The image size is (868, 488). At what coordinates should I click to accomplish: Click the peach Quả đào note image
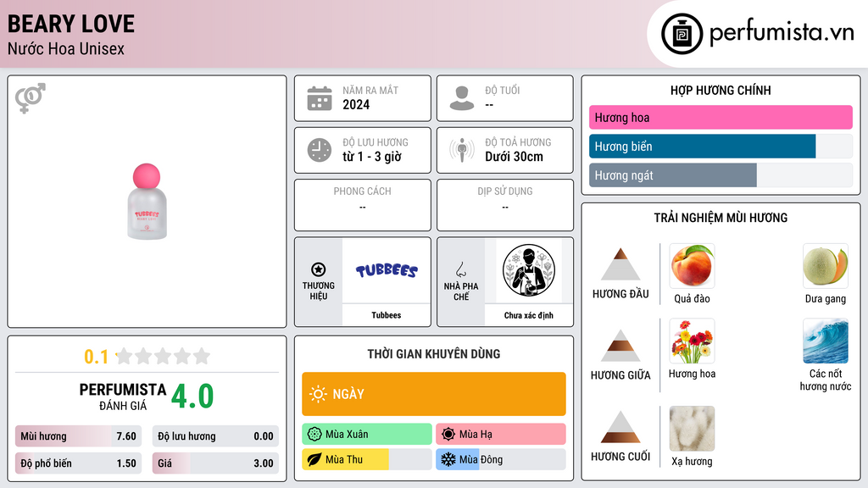pos(692,266)
